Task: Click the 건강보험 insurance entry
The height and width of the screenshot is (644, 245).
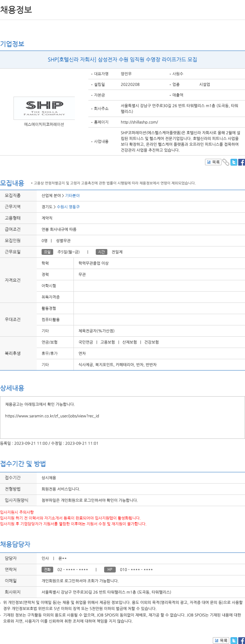Action: (x=152, y=342)
